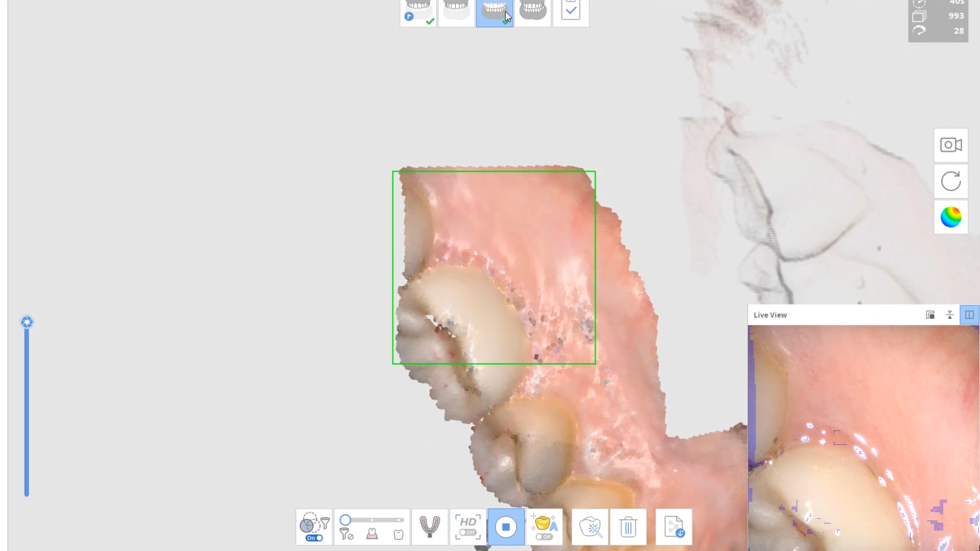Click the clipboard checkmark confirm step

(x=571, y=13)
